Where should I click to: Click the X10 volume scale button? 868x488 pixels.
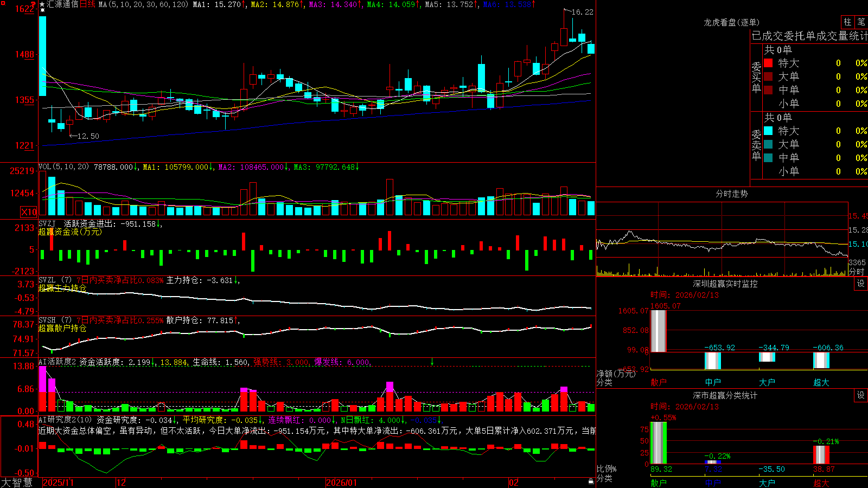[29, 212]
